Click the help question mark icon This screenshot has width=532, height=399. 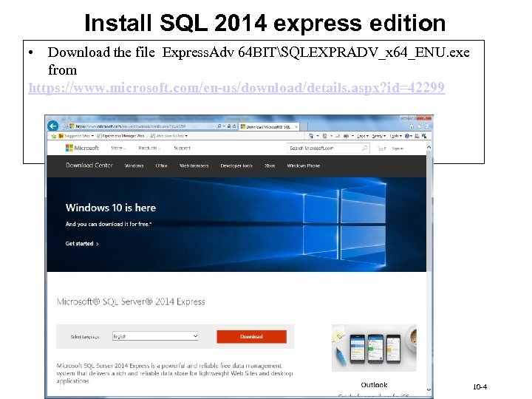click(x=407, y=136)
